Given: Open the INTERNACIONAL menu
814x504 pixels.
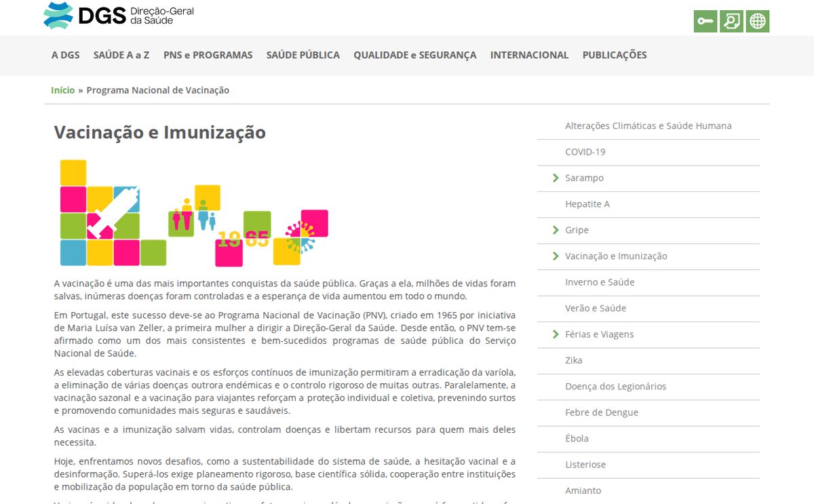Looking at the screenshot, I should point(530,55).
